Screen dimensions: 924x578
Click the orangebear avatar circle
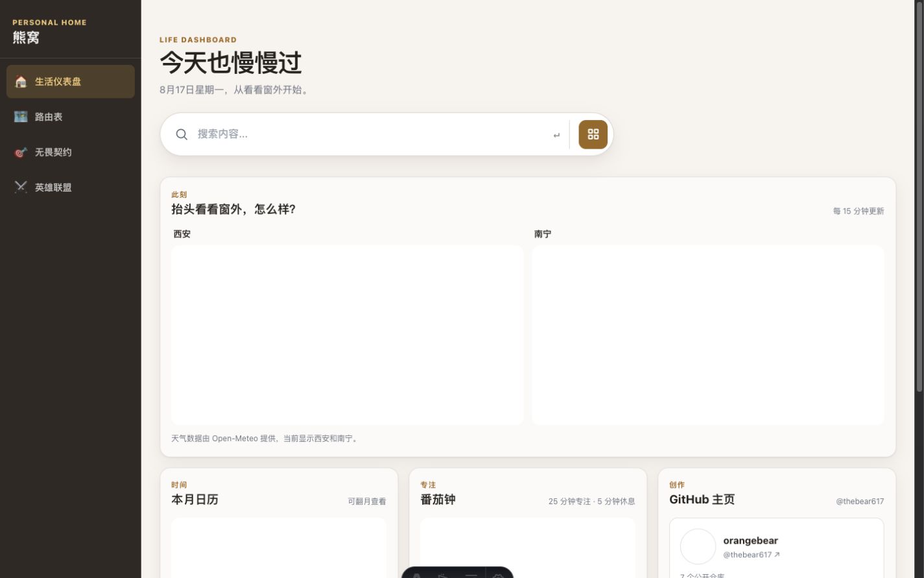click(698, 546)
